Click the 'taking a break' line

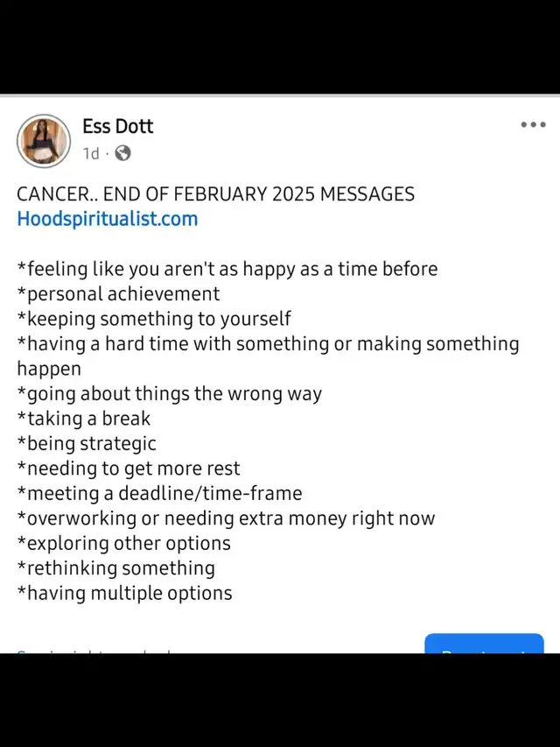click(84, 419)
